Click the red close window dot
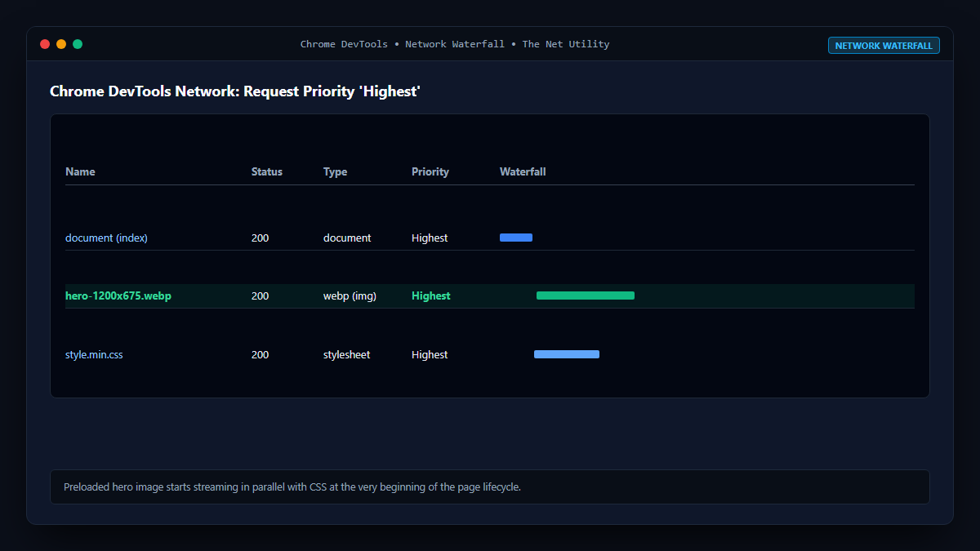 45,44
